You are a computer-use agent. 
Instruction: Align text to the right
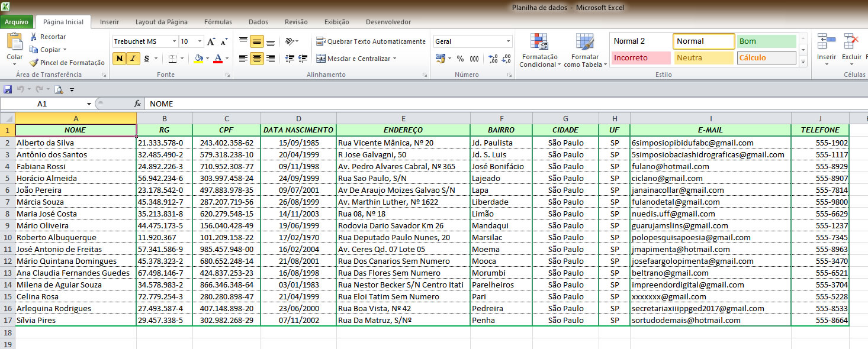(x=271, y=58)
